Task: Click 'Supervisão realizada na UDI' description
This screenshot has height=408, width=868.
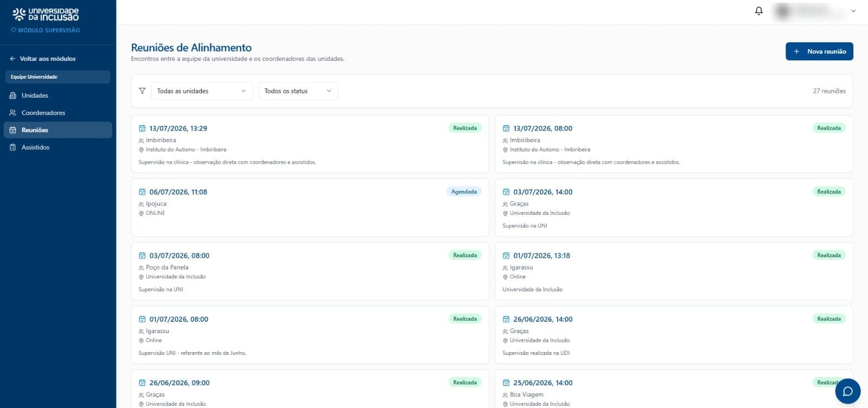Action: [x=536, y=353]
